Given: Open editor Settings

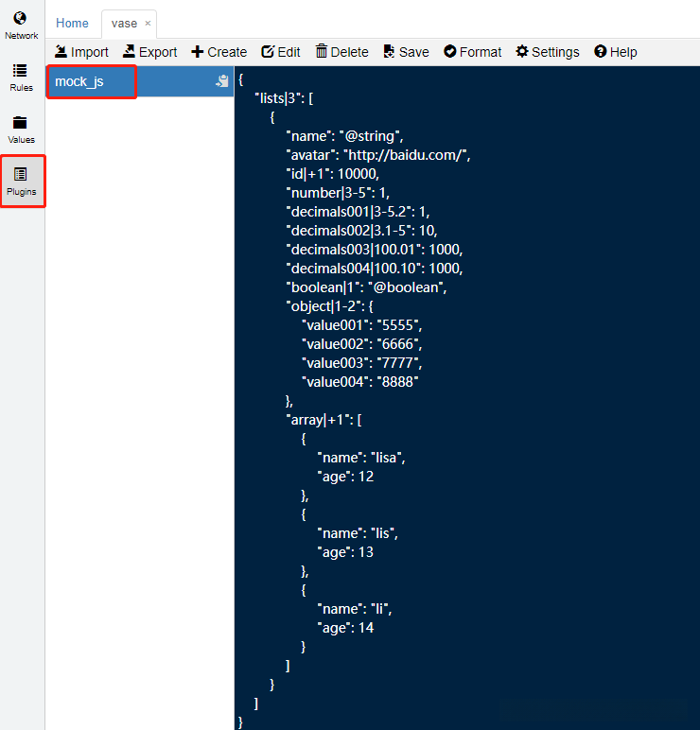Looking at the screenshot, I should (x=548, y=52).
